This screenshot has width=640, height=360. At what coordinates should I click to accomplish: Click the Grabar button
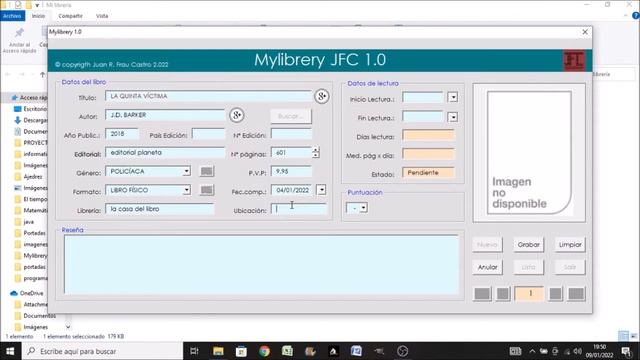coord(529,245)
